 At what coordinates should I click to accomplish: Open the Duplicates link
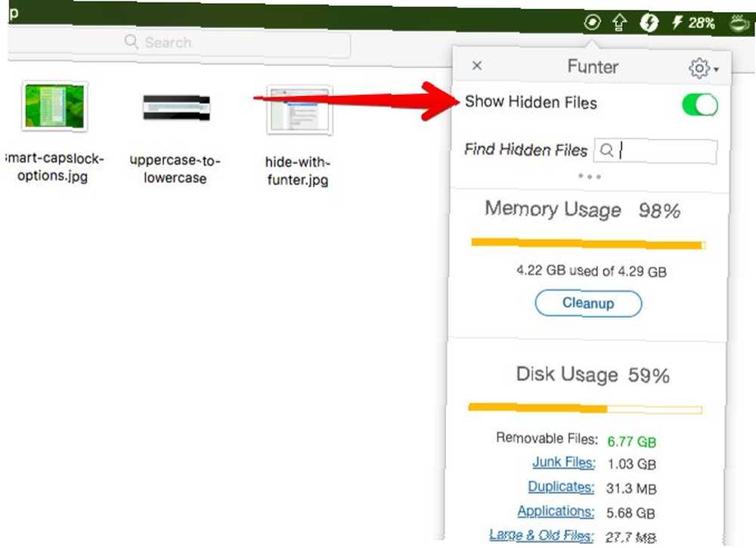[561, 486]
